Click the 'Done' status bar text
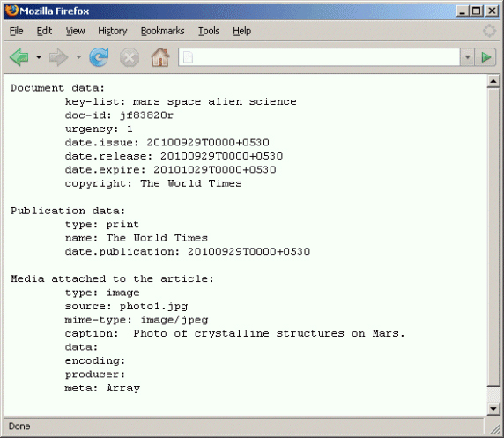 coord(19,427)
